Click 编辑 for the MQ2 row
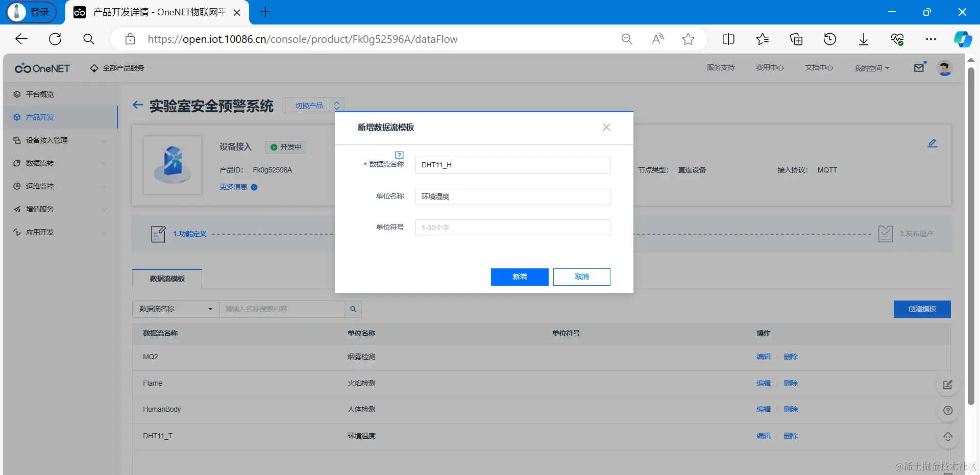980x475 pixels. pyautogui.click(x=764, y=357)
